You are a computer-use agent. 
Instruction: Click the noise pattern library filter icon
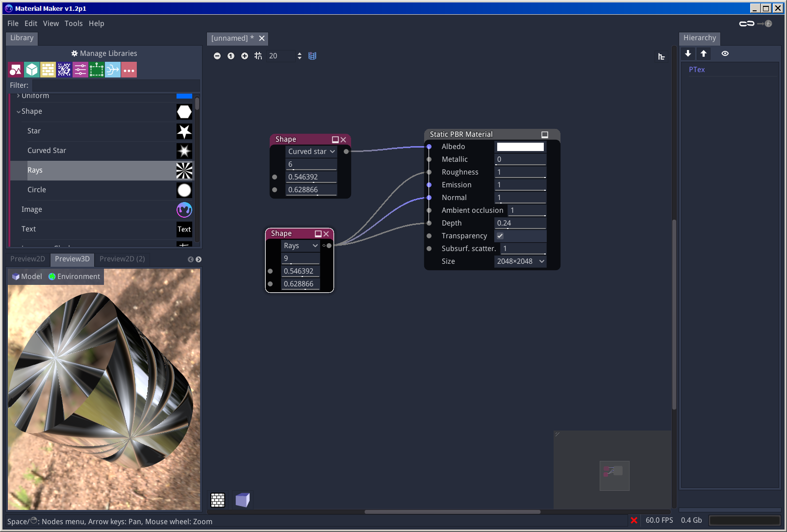(x=64, y=70)
